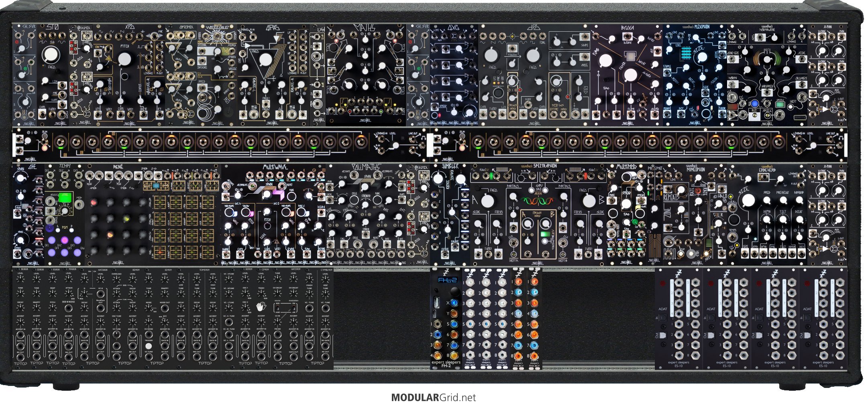Screen dimensions: 868x406
Task: Click the orange Y jack on FH-2
Action: 454,313
